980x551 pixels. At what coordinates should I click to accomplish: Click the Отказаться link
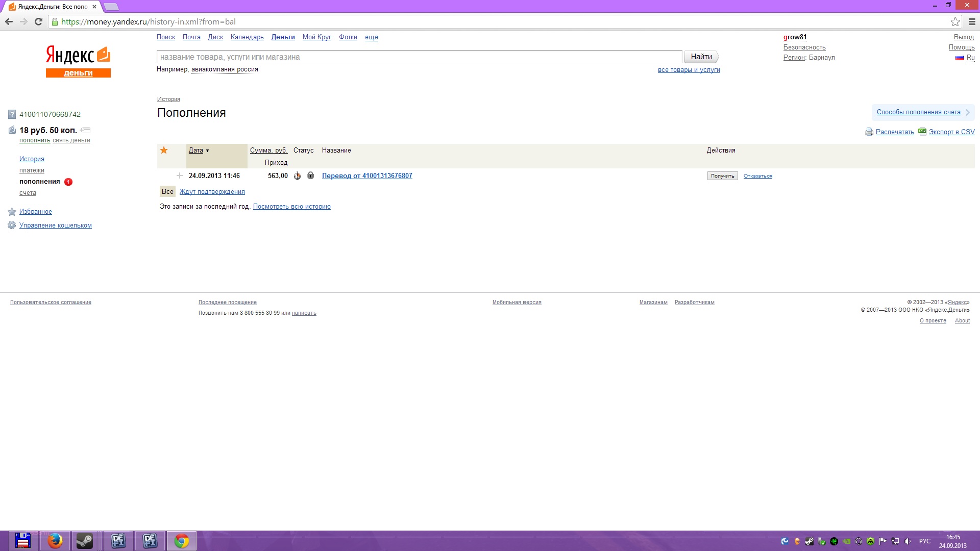pyautogui.click(x=757, y=176)
